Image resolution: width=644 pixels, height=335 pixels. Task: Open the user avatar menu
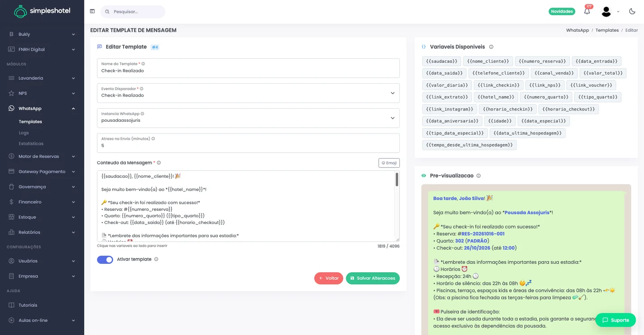(x=606, y=12)
